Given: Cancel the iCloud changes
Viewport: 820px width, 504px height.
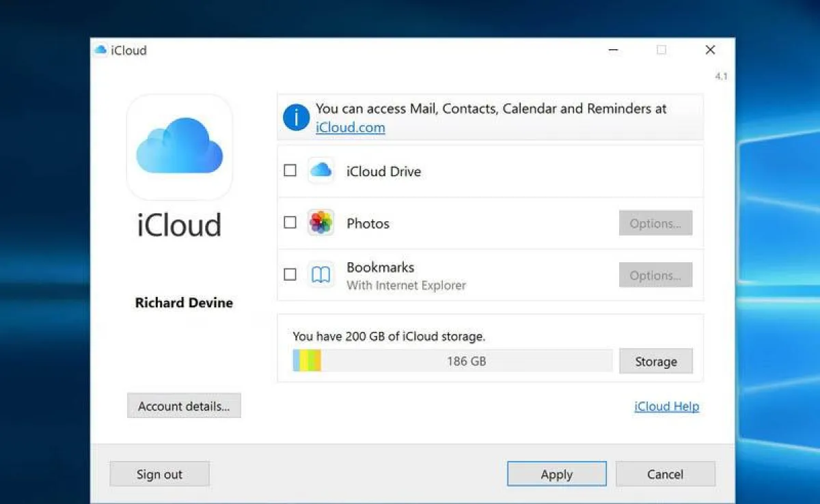Looking at the screenshot, I should (665, 474).
